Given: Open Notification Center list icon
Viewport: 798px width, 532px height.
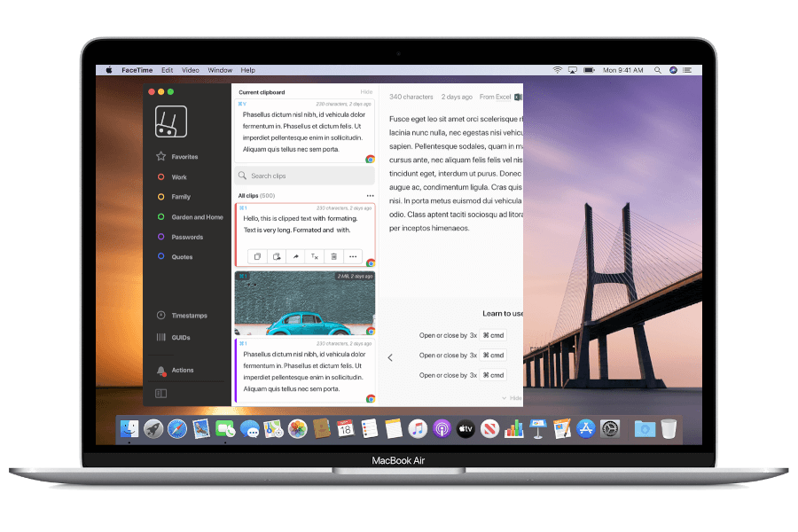Looking at the screenshot, I should tap(687, 70).
